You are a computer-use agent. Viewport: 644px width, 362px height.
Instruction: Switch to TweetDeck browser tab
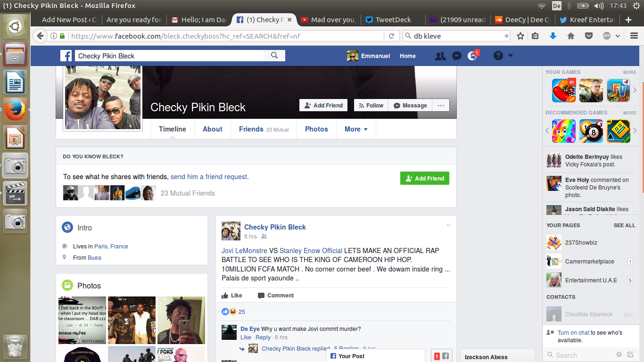393,20
